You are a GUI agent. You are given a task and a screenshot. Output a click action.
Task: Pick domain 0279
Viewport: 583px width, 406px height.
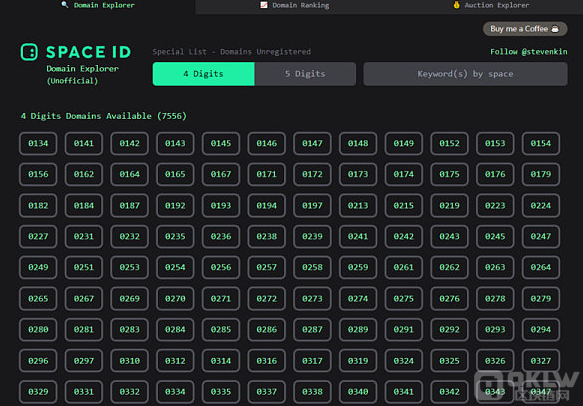[541, 299]
